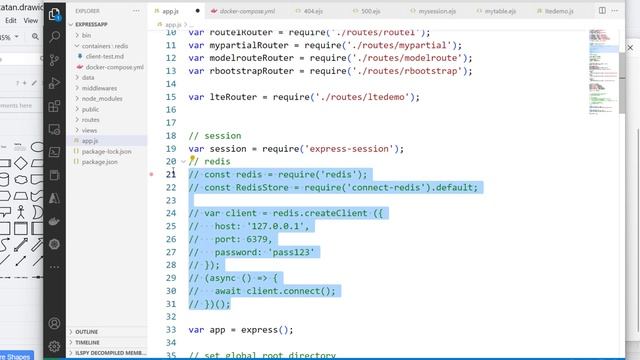Open the Azure view in activity bar
The image size is (640, 360).
[x=54, y=198]
